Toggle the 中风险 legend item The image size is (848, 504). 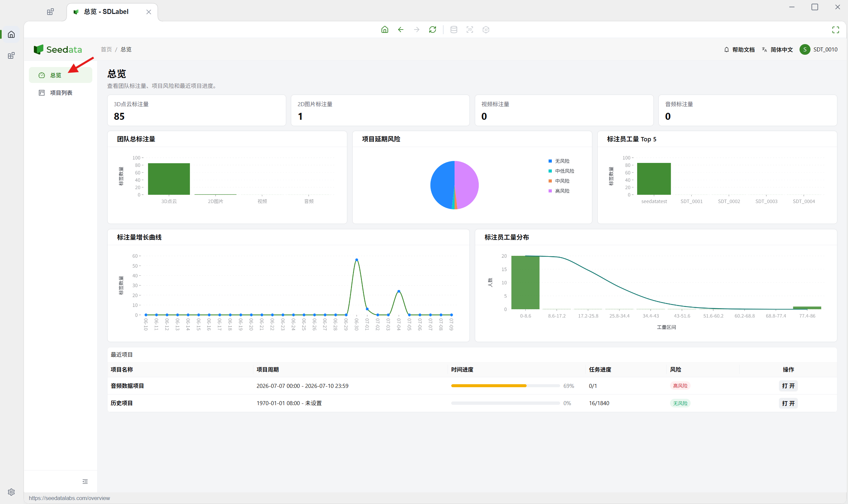559,181
